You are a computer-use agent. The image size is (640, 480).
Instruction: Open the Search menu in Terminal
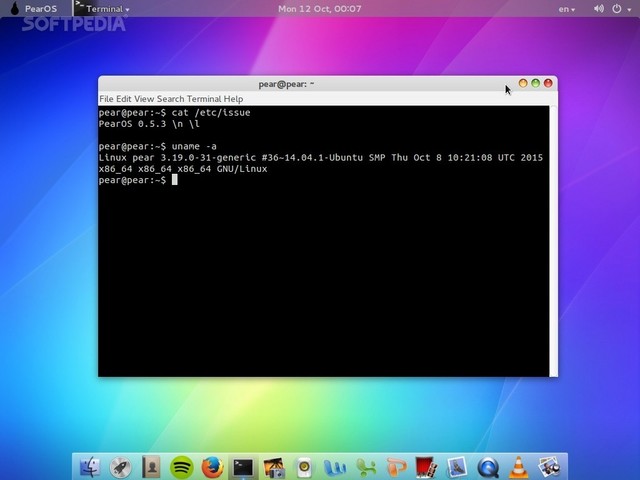[x=170, y=99]
